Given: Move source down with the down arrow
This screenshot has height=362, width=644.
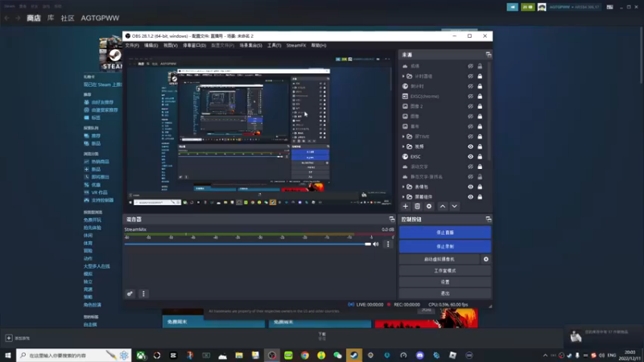Looking at the screenshot, I should click(454, 207).
